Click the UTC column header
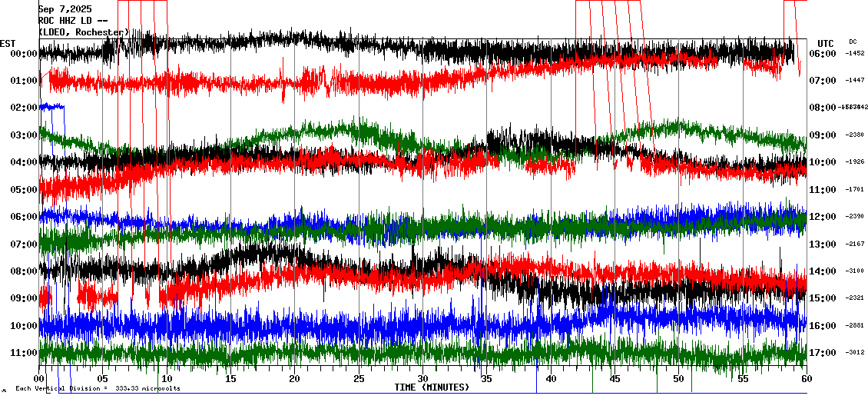 (x=825, y=43)
